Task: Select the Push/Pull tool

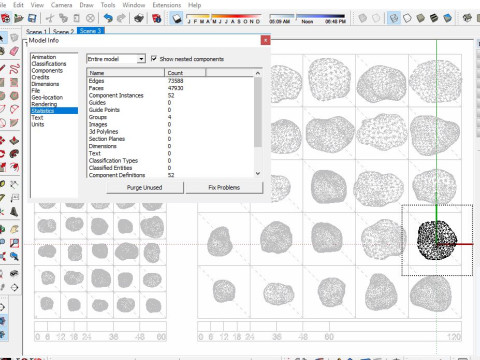Action: (14, 140)
